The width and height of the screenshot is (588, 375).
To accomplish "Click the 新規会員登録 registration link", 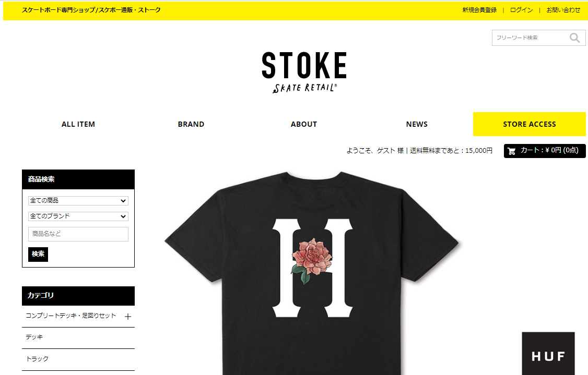I will 479,10.
